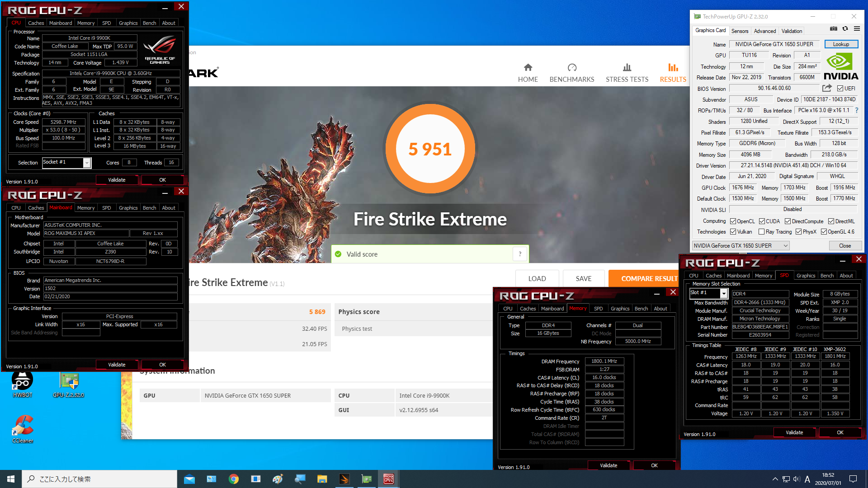Click the Bus Interface question mark help
The width and height of the screenshot is (868, 488).
tap(856, 110)
